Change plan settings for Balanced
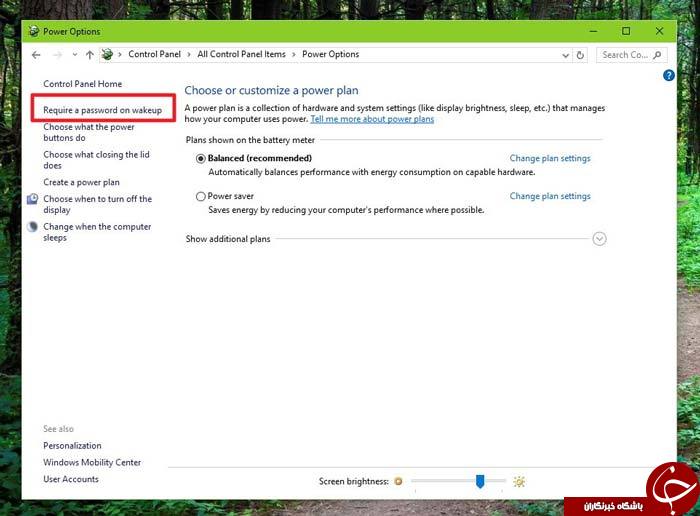 [x=550, y=158]
